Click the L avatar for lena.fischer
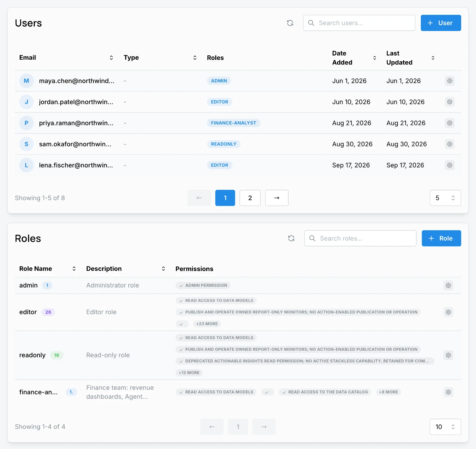 click(27, 165)
